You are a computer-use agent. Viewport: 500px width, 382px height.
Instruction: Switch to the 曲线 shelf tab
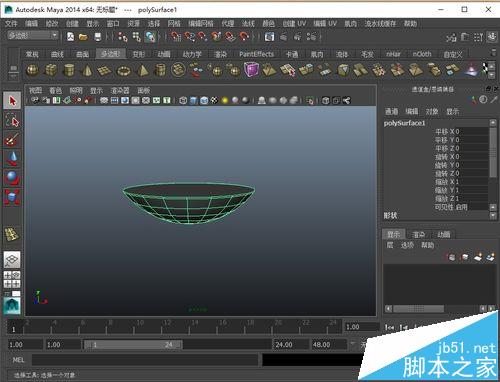point(57,54)
